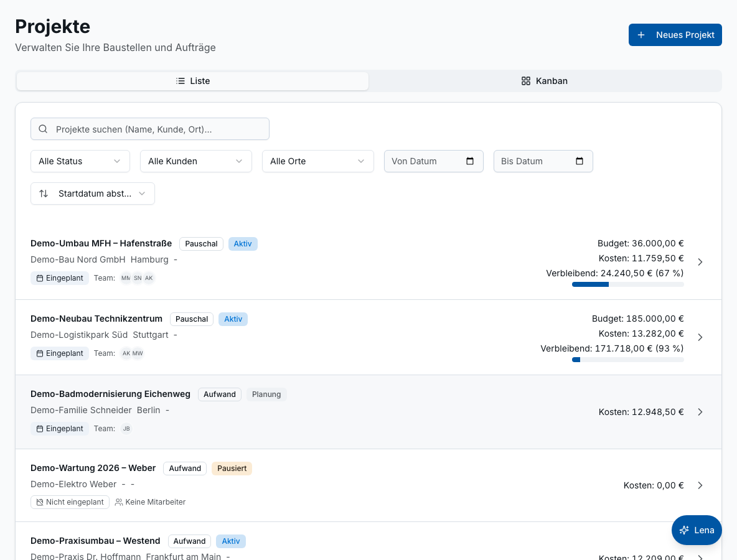
Task: Click the SN team avatar on Hafenstraße
Action: coord(137,278)
